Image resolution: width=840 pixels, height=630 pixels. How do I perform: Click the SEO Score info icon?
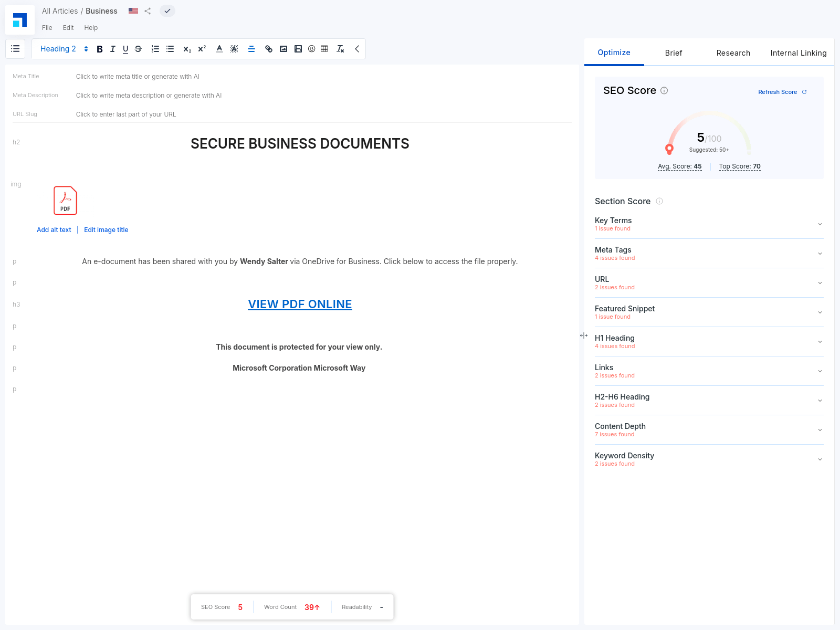point(664,90)
